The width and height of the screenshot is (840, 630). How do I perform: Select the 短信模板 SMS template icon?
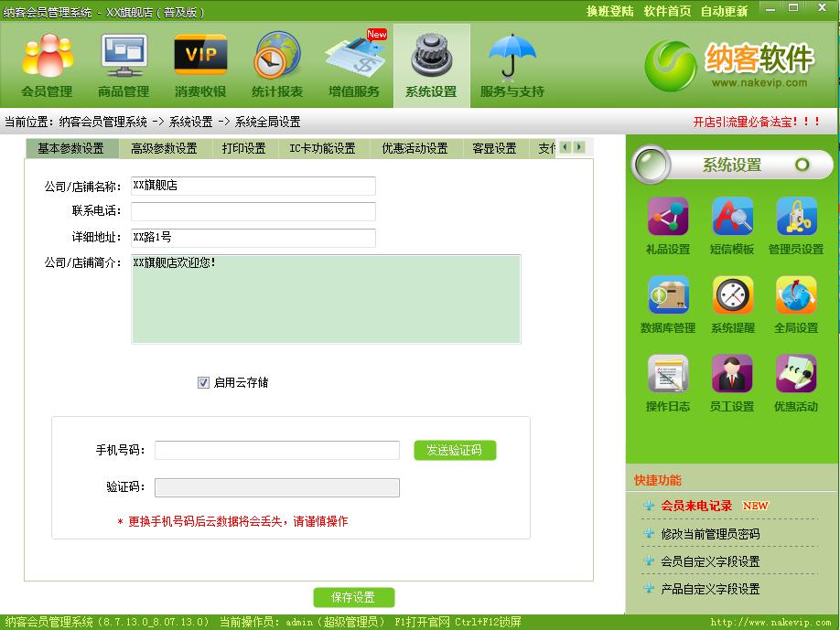731,218
